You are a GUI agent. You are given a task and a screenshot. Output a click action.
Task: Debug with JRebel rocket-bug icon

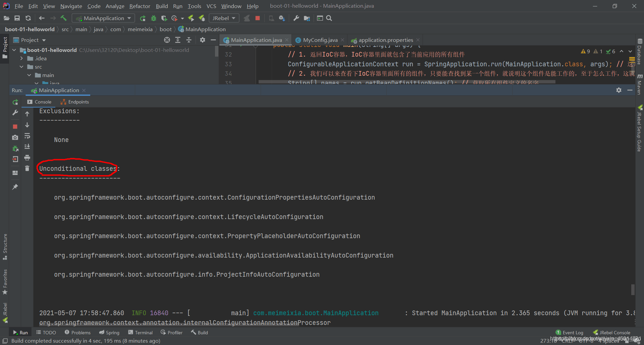[x=202, y=18]
